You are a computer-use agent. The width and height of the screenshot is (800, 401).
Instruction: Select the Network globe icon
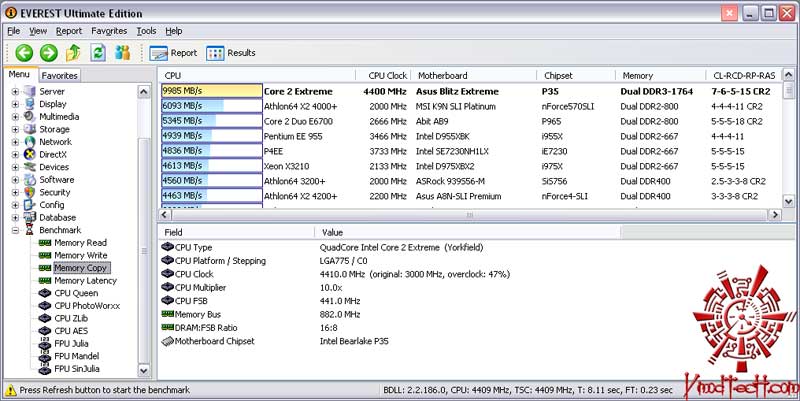pos(30,142)
